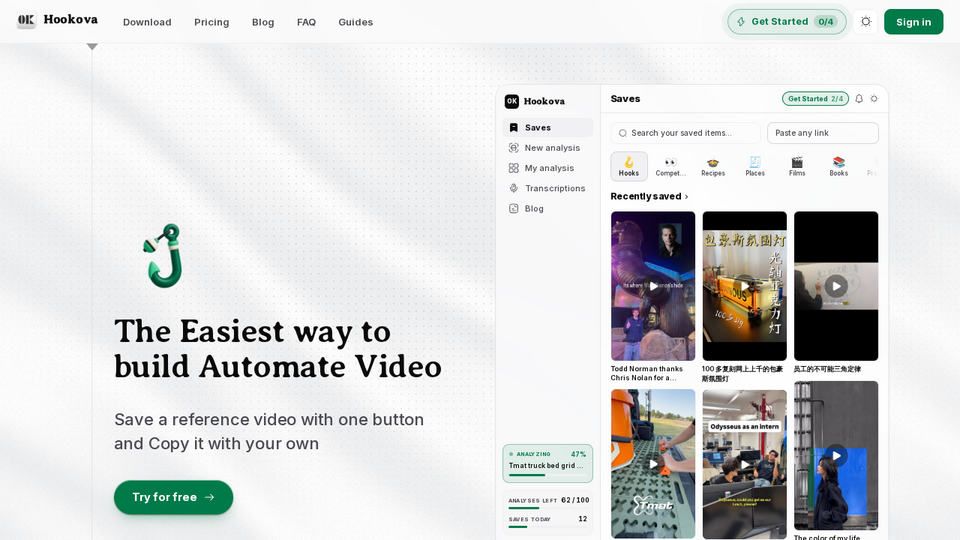Click the Analyzing 47% progress card
Viewport: 960px width, 540px height.
(548, 463)
